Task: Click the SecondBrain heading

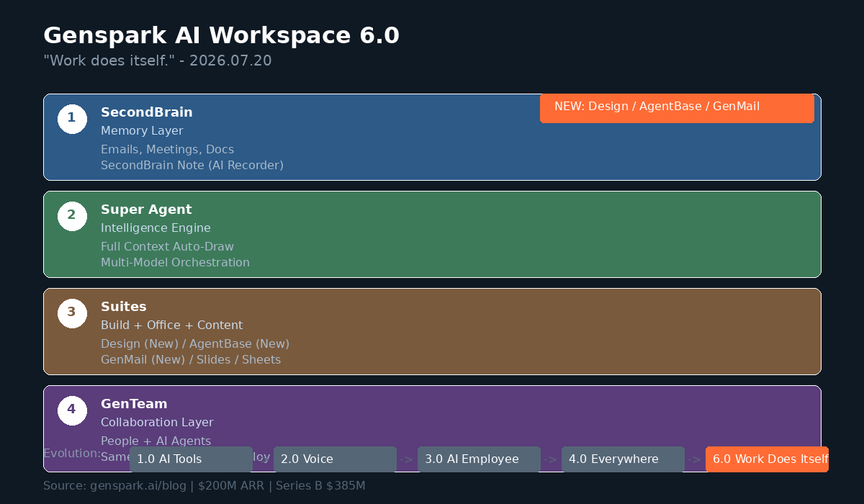Action: click(147, 112)
